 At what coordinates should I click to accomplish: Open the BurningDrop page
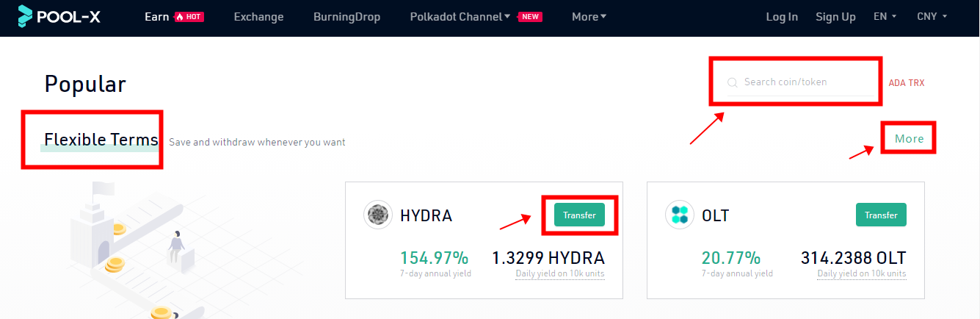346,16
